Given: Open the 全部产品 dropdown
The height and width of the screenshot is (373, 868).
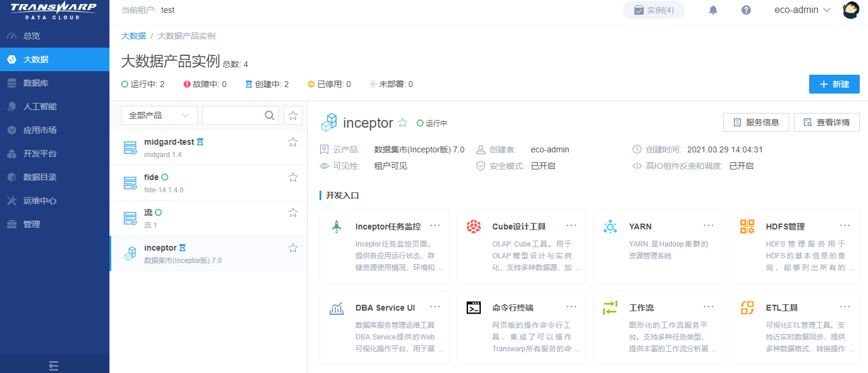Looking at the screenshot, I should (x=159, y=115).
